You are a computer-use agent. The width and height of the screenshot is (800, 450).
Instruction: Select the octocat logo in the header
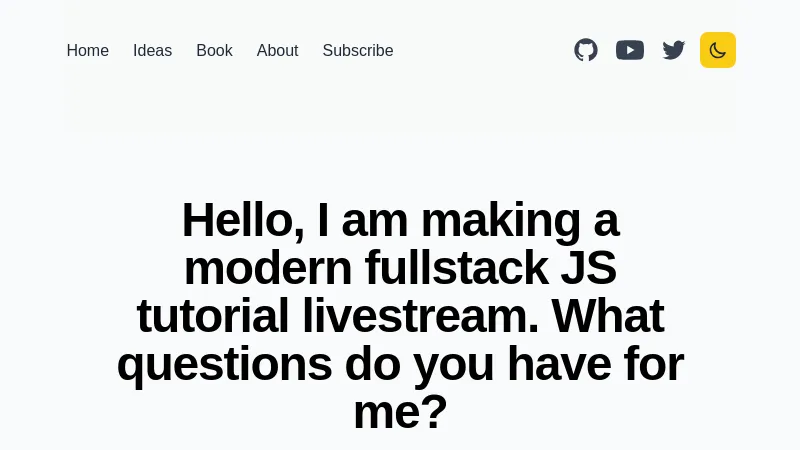pos(586,50)
